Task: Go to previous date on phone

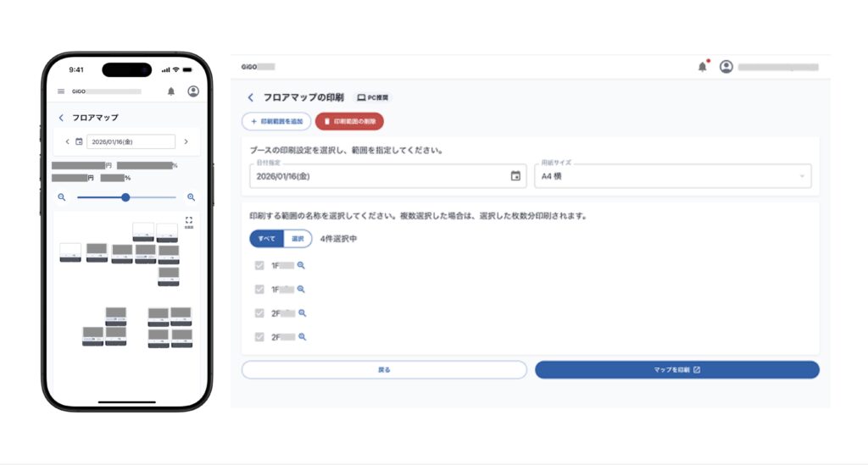Action: tap(67, 141)
